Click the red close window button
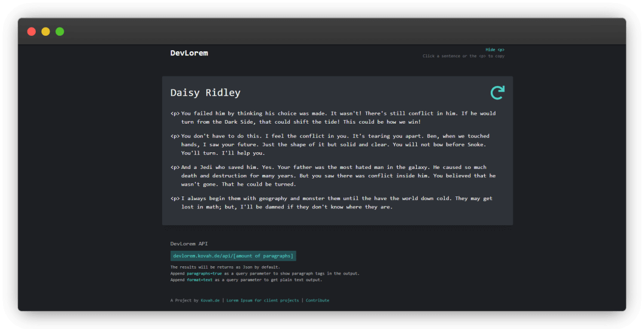Screen dimensions: 644x329 [x=32, y=32]
